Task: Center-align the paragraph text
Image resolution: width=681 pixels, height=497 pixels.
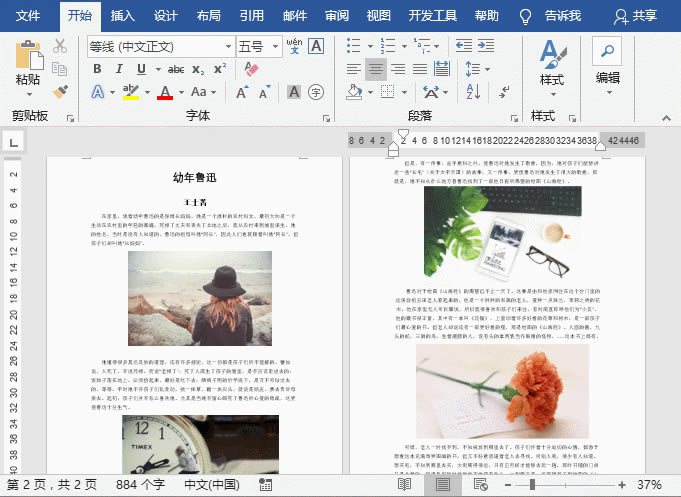Action: coord(376,69)
